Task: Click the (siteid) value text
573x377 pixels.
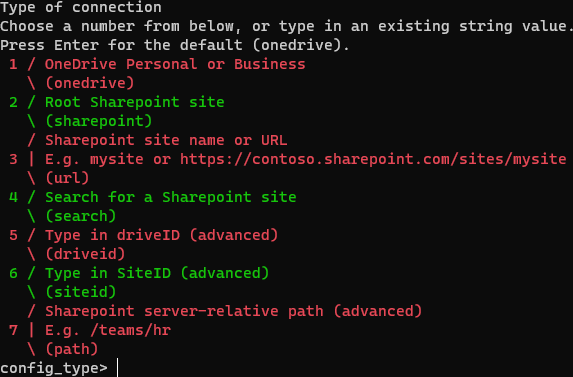Action: tap(81, 292)
